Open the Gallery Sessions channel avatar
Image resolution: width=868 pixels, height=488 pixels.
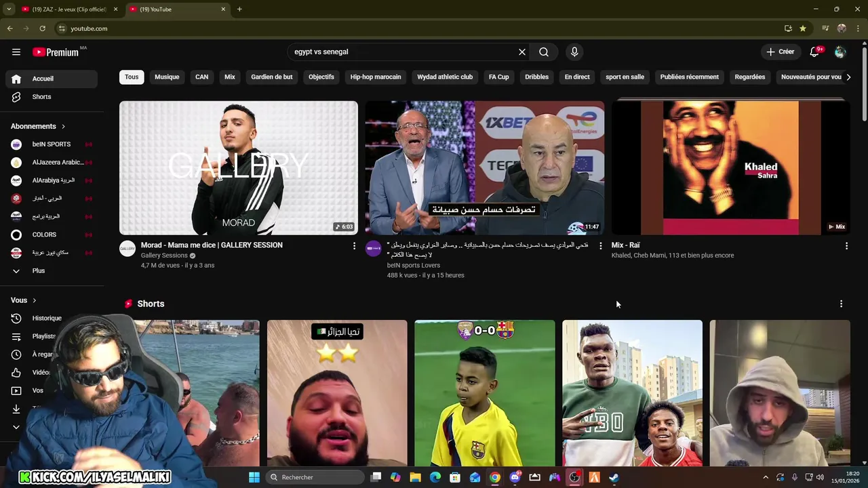pyautogui.click(x=127, y=249)
